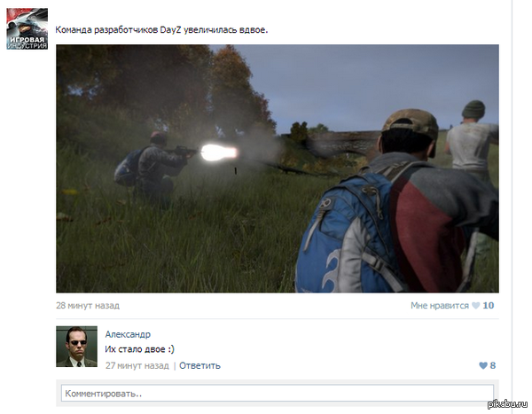Click the post text about the DayZ team
532x414 pixels.
tap(160, 30)
